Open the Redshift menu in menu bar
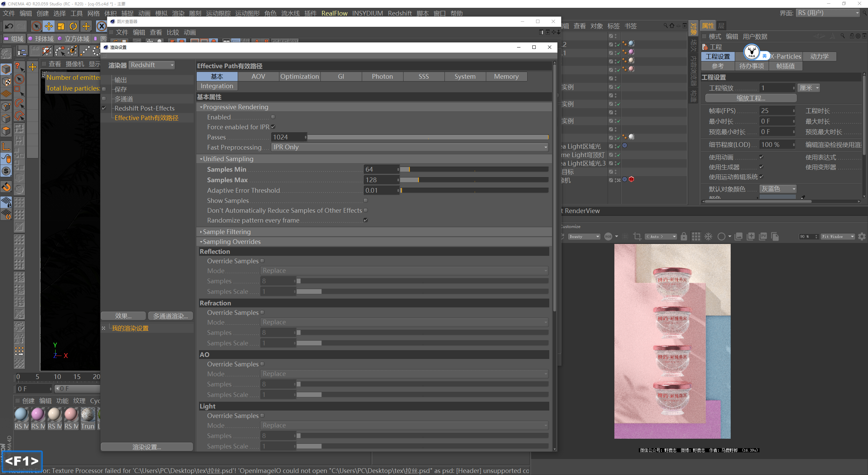868x475 pixels. (400, 13)
